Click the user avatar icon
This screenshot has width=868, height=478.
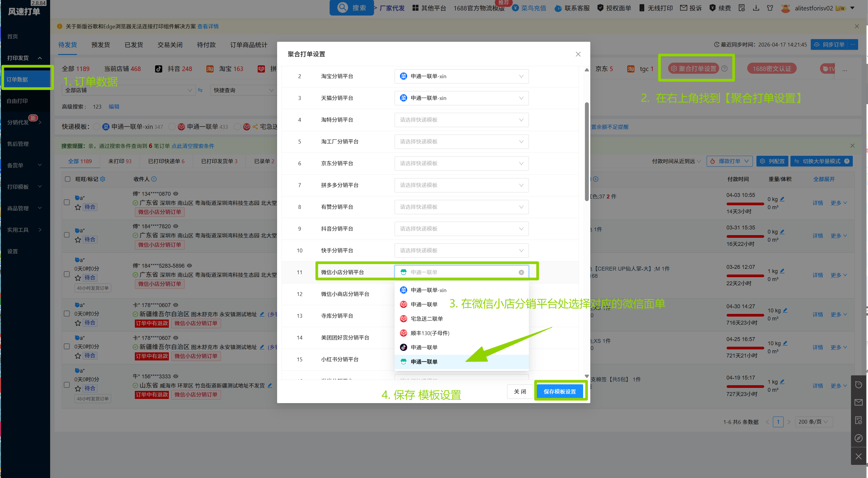pyautogui.click(x=785, y=8)
